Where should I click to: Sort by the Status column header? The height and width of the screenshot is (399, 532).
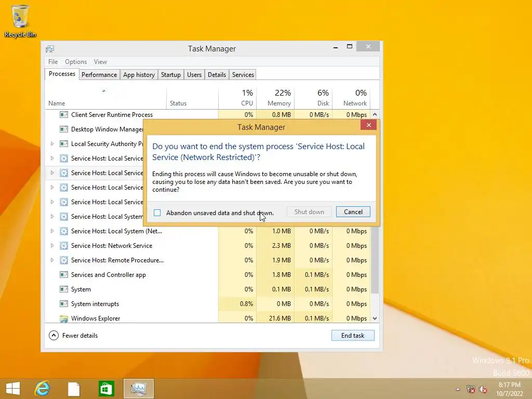click(x=192, y=98)
